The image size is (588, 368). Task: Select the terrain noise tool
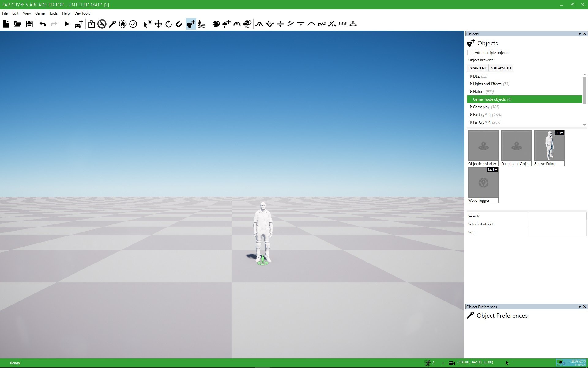point(322,24)
